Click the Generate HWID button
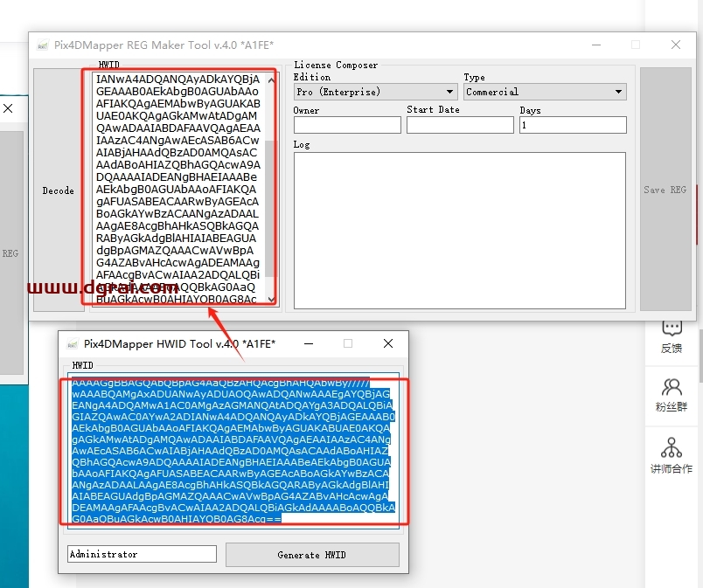 point(311,555)
